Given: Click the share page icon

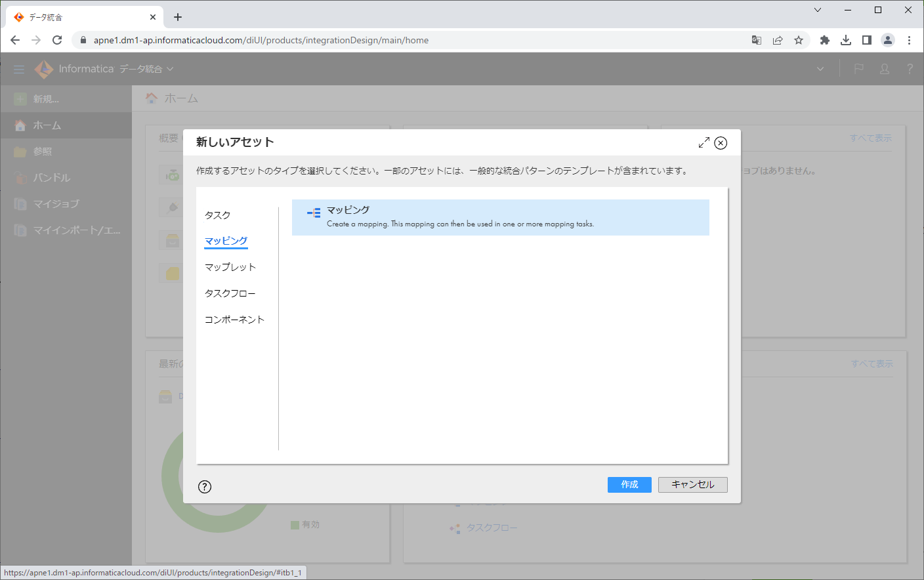Looking at the screenshot, I should click(x=778, y=40).
